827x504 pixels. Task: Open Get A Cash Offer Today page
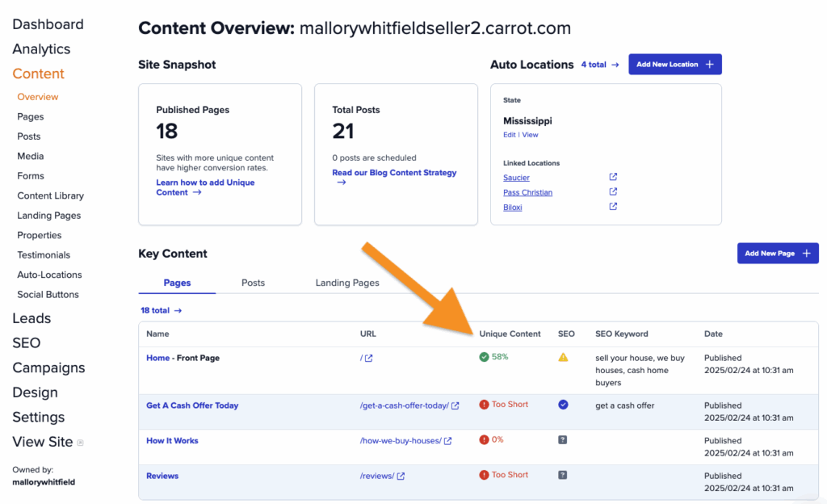coord(192,405)
